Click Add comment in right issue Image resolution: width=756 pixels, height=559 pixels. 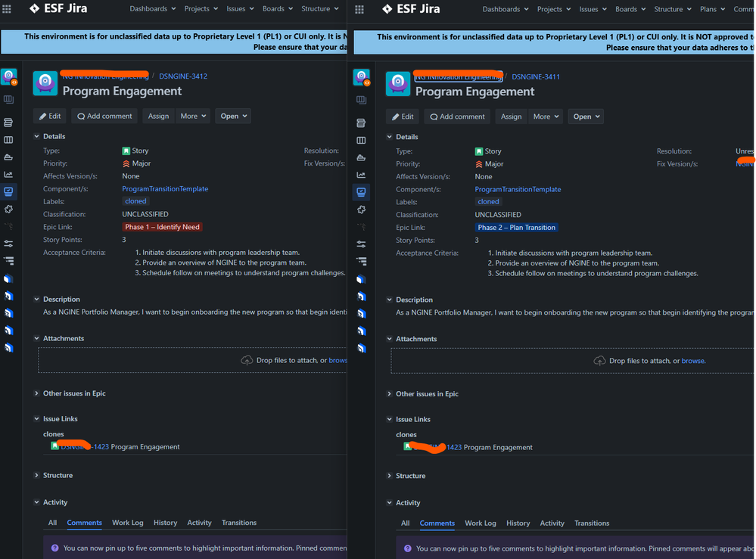click(457, 116)
